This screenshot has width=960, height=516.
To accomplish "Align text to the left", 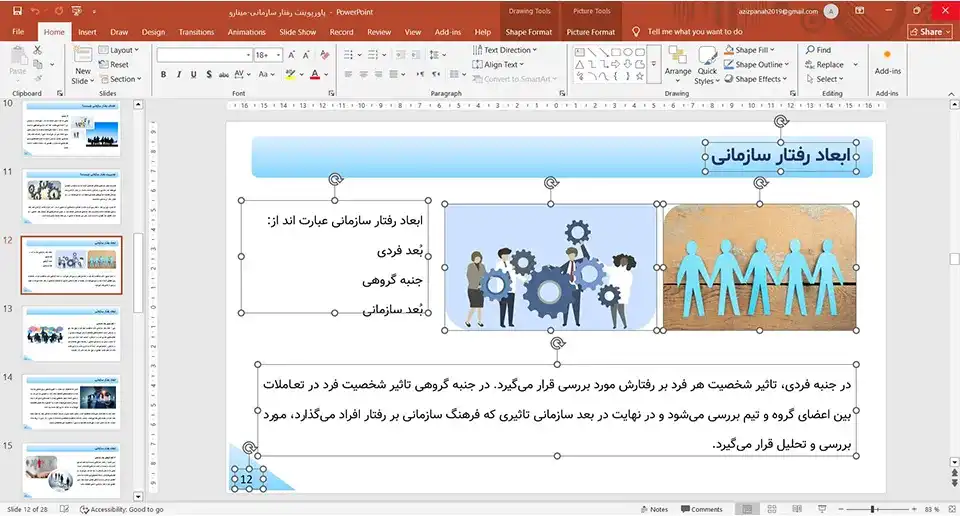I will pyautogui.click(x=348, y=74).
